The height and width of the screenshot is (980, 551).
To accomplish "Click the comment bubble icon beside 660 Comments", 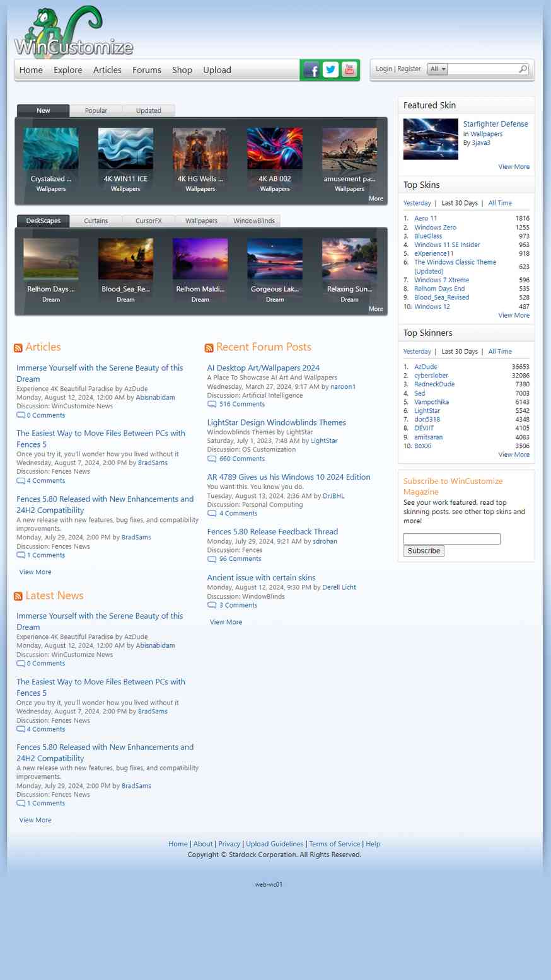I will [x=212, y=459].
